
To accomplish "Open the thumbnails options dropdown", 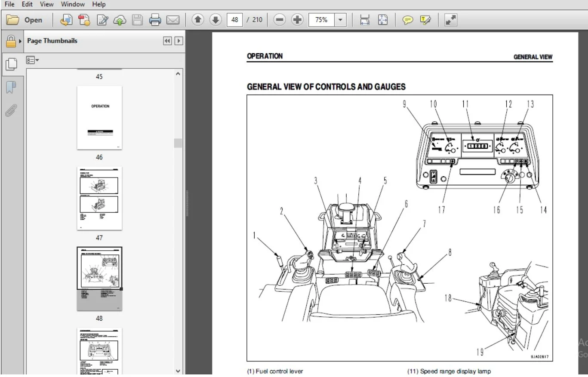I will pos(33,60).
